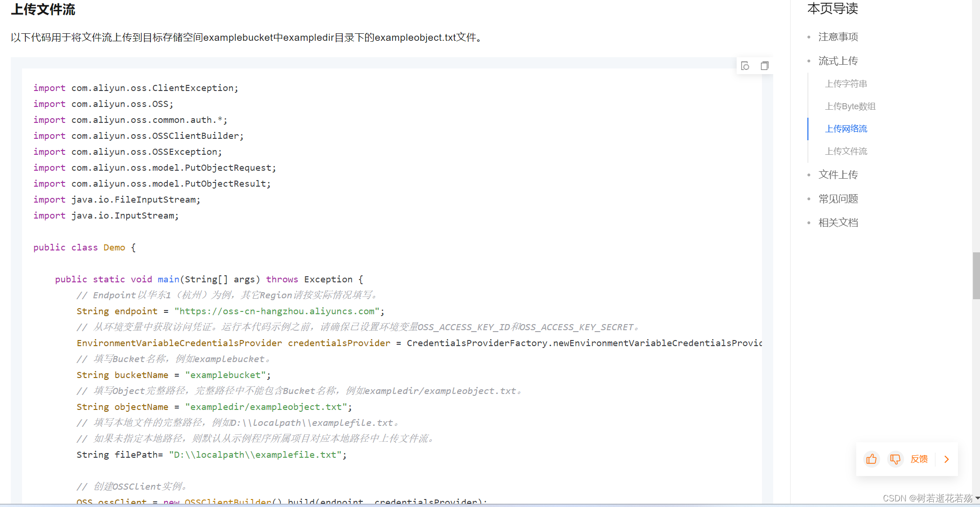The height and width of the screenshot is (507, 980).
Task: Click the 反馈 feedback button
Action: click(x=920, y=459)
